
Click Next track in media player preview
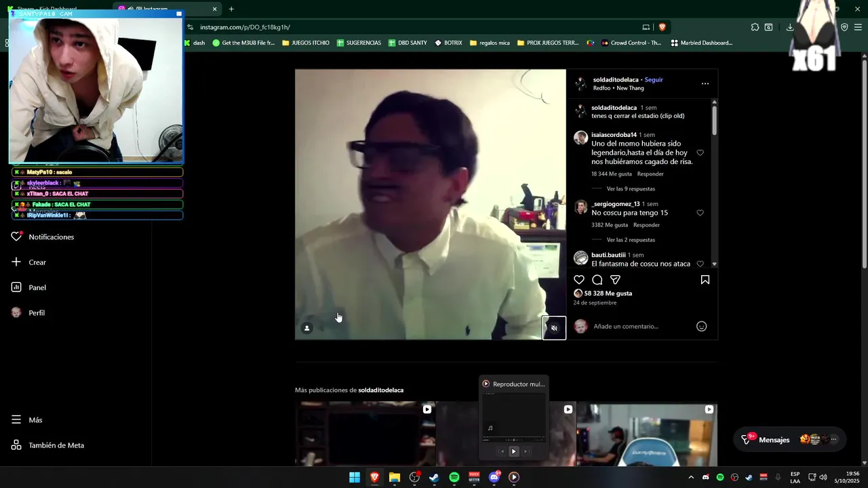pos(526,451)
